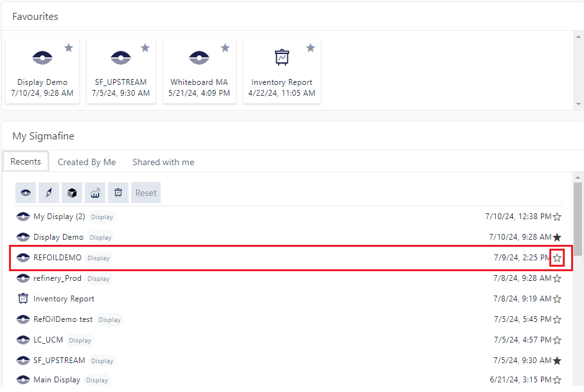Click the compass filter icon
The image size is (584, 392).
[x=49, y=193]
